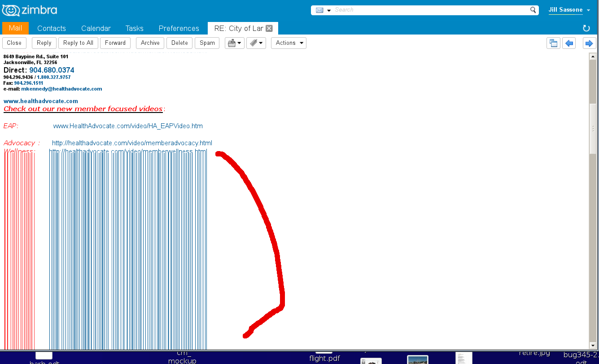Open the search type mail icon dropdown
This screenshot has height=364, width=599.
[323, 10]
